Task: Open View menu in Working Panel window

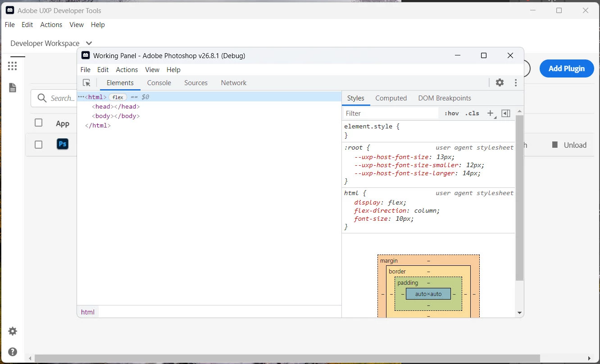Action: click(152, 70)
